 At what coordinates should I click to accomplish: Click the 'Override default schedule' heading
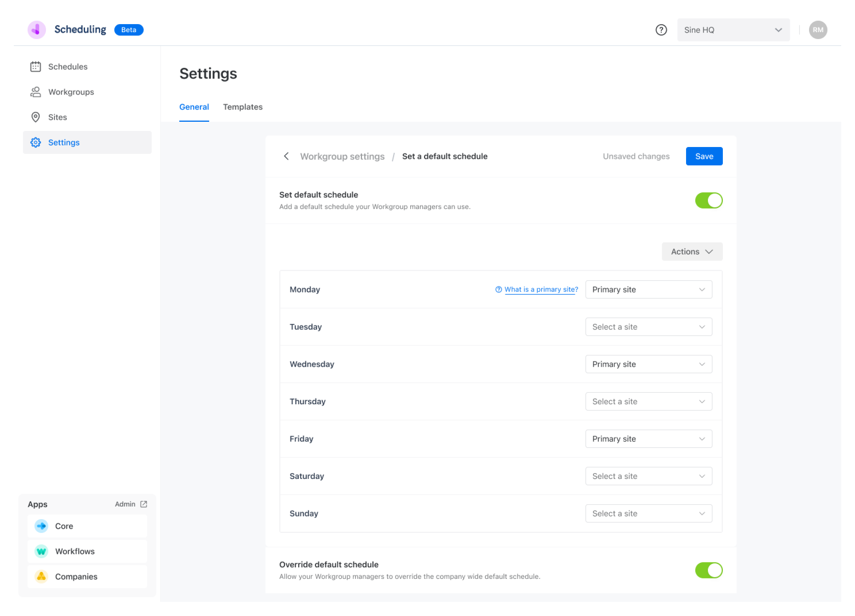click(329, 564)
